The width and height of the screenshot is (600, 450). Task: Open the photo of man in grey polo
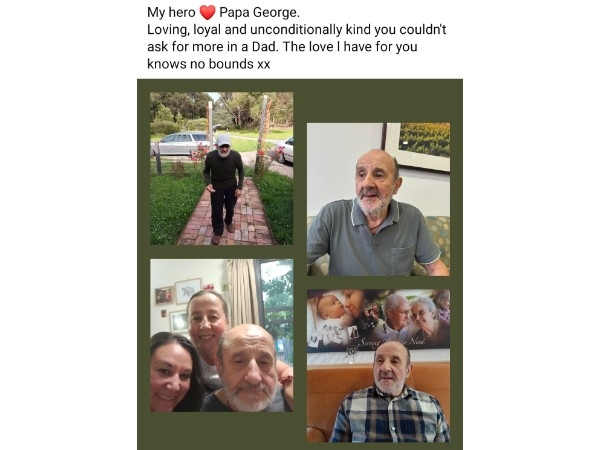pyautogui.click(x=378, y=199)
